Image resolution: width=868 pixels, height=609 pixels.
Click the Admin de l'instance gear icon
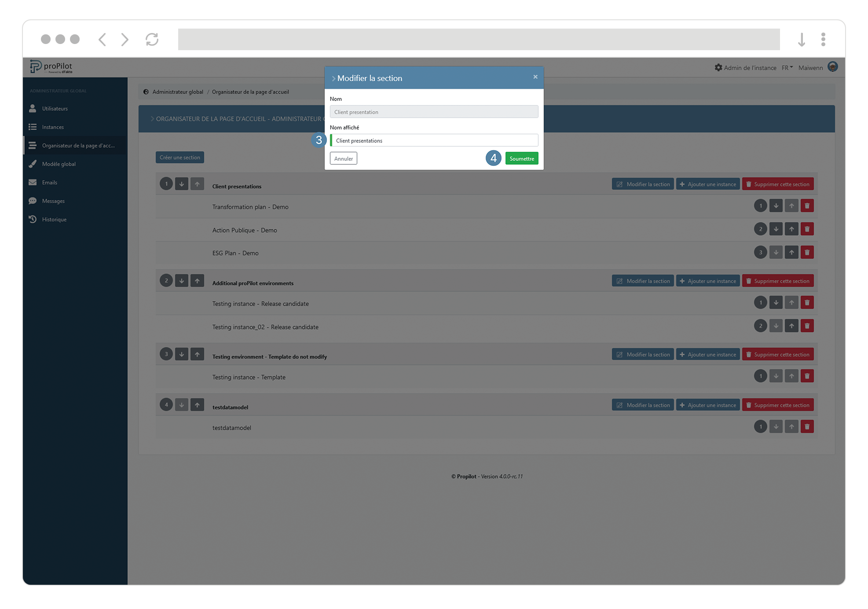click(718, 67)
